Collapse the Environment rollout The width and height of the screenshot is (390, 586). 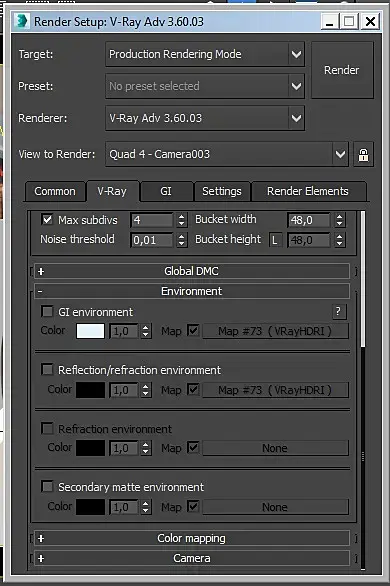tap(192, 291)
